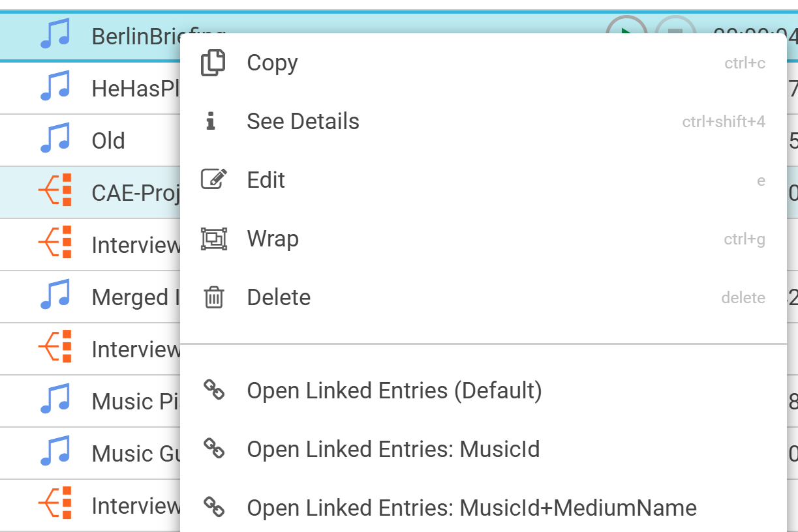Stop playback of BerlinBriefing entry
Viewport: 798px width, 532px height.
point(675,29)
